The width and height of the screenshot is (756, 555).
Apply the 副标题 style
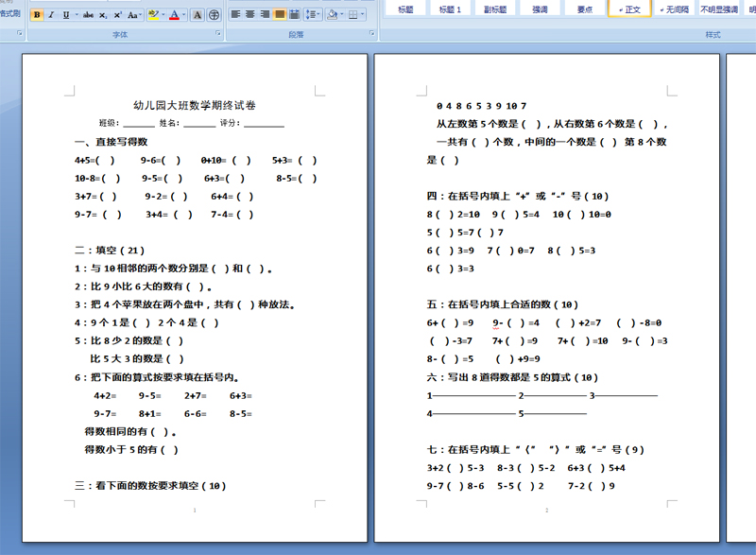[x=495, y=9]
